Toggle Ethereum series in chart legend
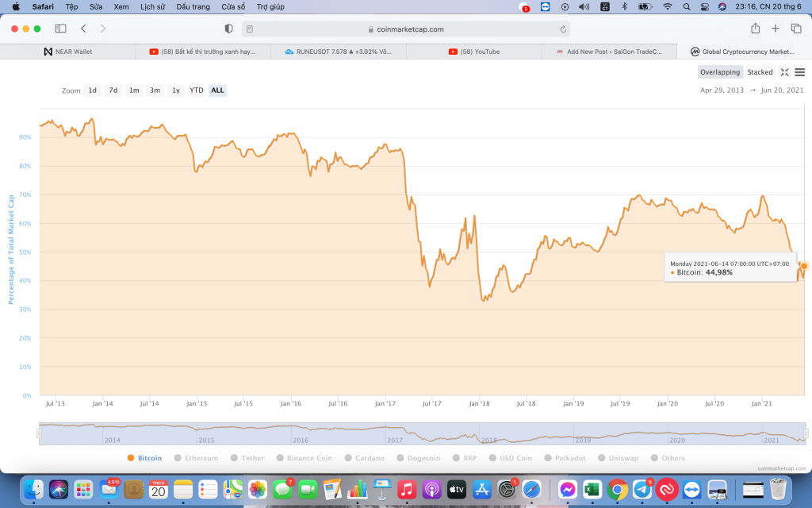Viewport: 812px width, 508px height. pos(196,458)
